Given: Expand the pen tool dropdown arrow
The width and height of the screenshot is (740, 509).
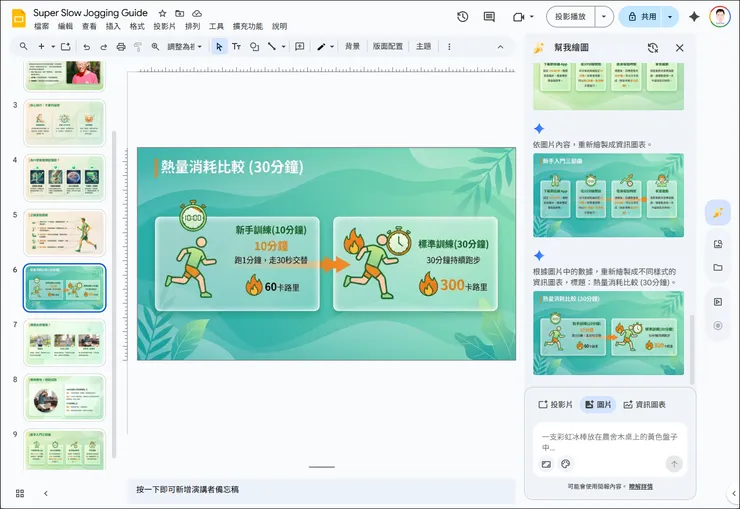Looking at the screenshot, I should 332,46.
